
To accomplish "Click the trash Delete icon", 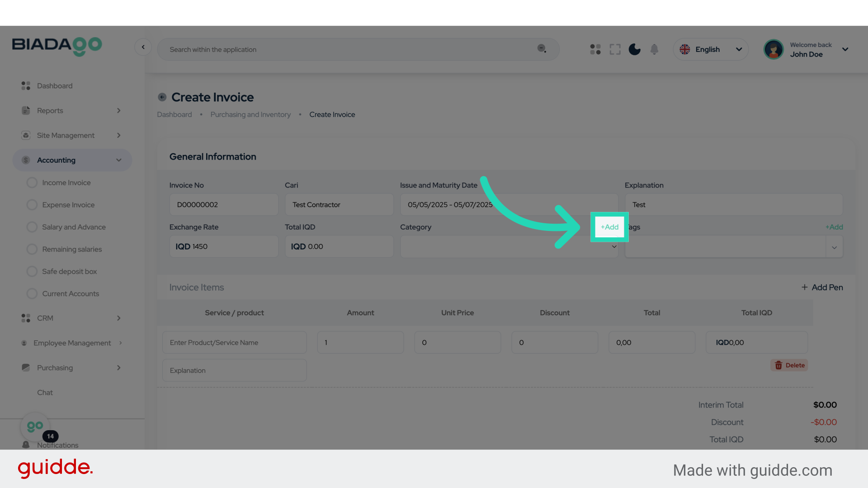I will point(778,365).
